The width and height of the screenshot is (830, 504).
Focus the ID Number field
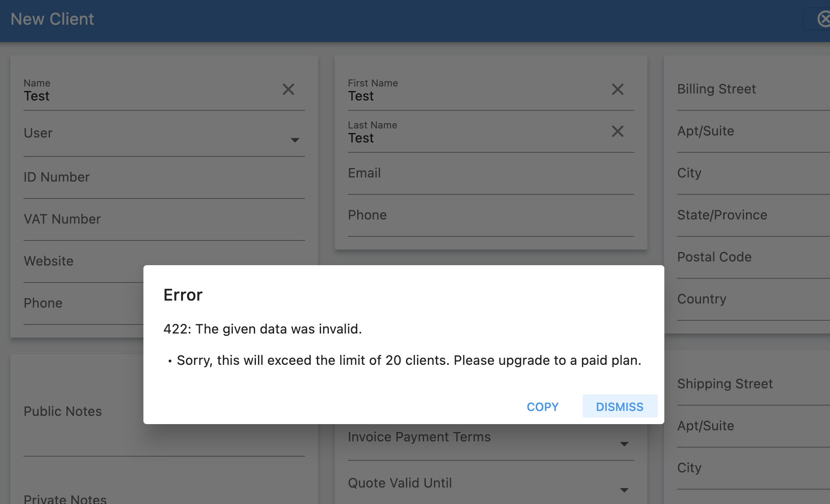[x=164, y=178]
